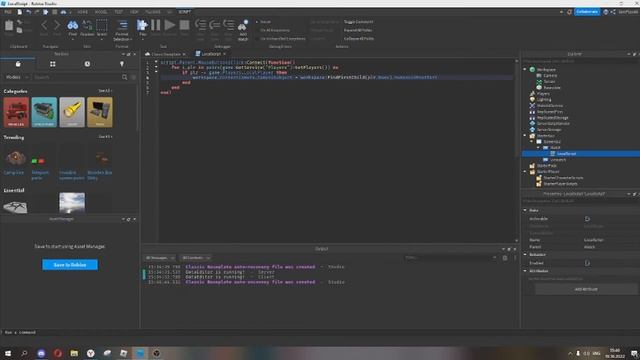Collapse the Behavior properties section

[x=525, y=254]
